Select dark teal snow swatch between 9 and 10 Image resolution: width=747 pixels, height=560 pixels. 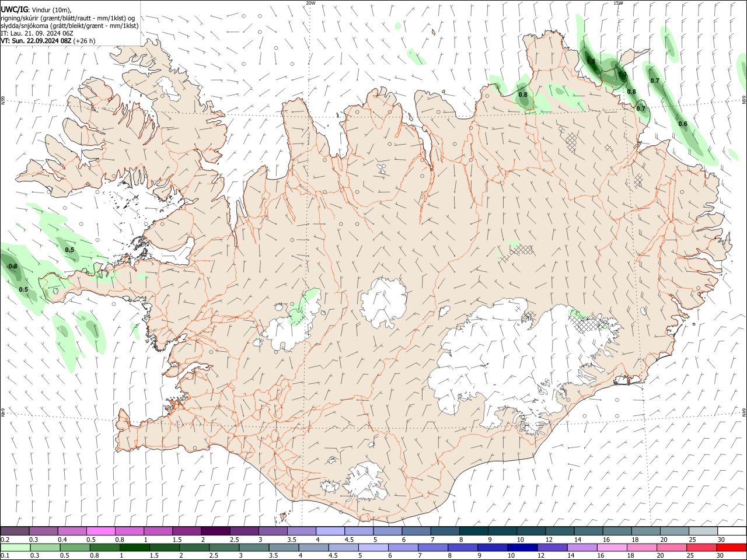pos(502,531)
